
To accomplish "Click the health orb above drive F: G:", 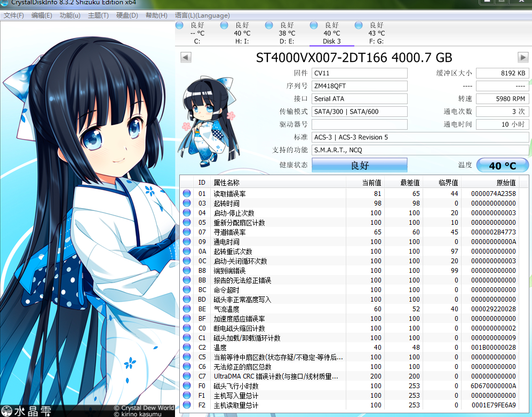I will (x=359, y=25).
